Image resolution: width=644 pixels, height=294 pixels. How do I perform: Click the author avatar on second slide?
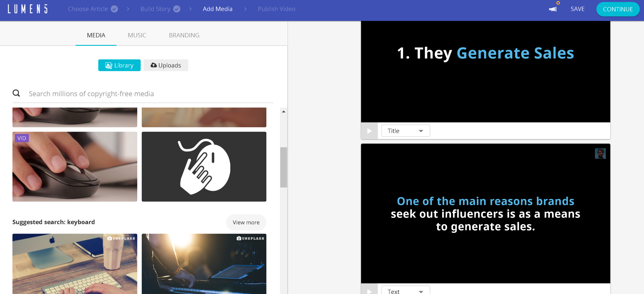600,154
